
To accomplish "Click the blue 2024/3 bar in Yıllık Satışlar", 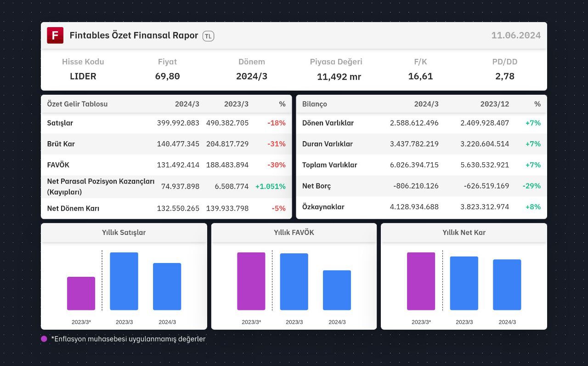I will coord(167,286).
